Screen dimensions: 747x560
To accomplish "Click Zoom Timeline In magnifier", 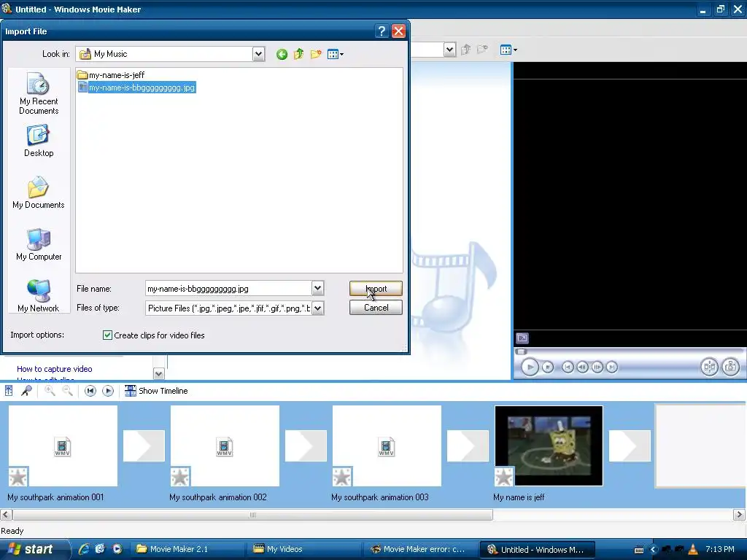I will point(50,391).
